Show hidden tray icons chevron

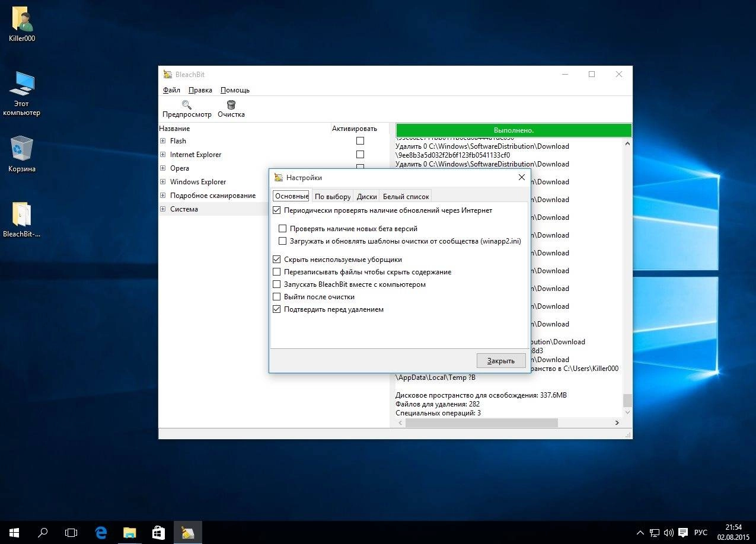pyautogui.click(x=641, y=532)
